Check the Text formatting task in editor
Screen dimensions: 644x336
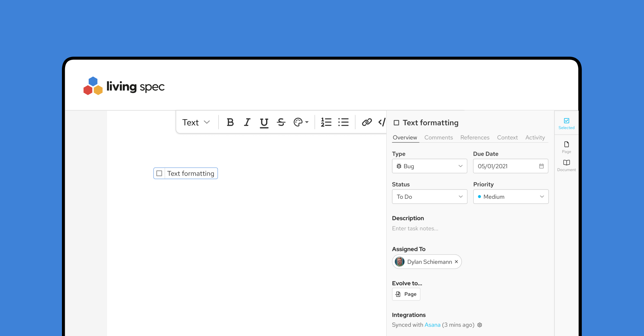tap(159, 173)
